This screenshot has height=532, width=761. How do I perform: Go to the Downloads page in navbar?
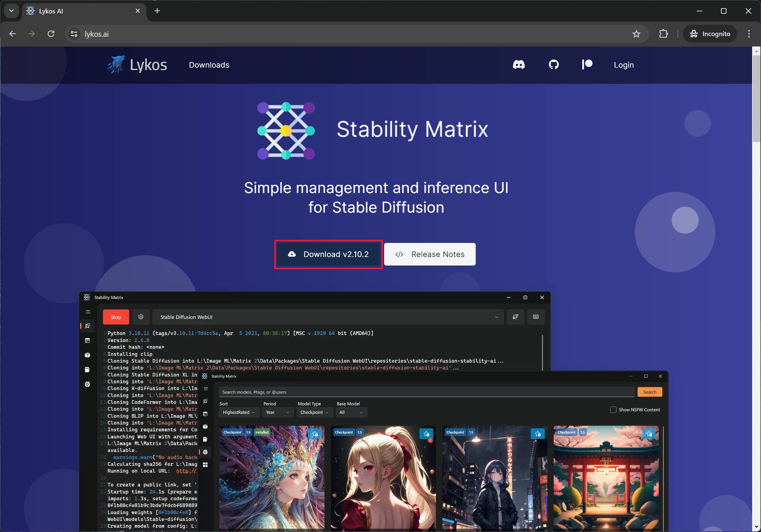click(209, 65)
